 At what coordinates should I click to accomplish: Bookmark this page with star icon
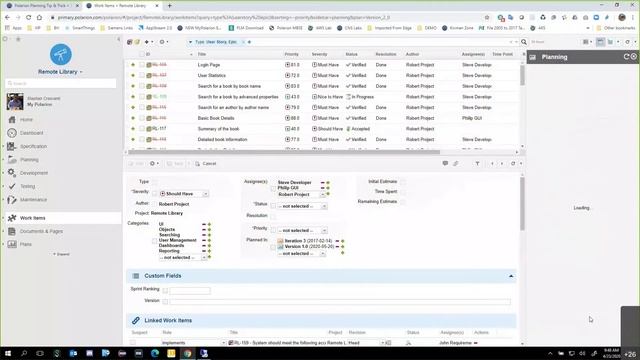pos(487,17)
